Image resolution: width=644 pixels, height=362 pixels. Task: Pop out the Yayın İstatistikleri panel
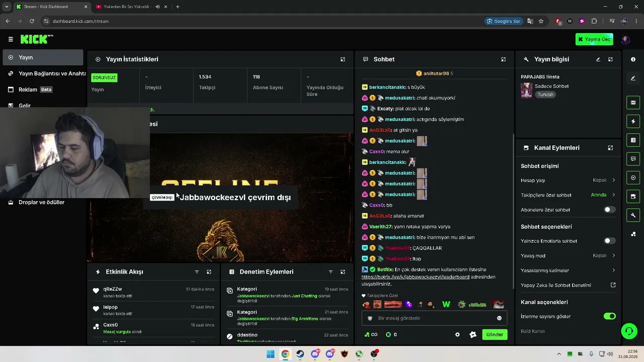(x=343, y=59)
